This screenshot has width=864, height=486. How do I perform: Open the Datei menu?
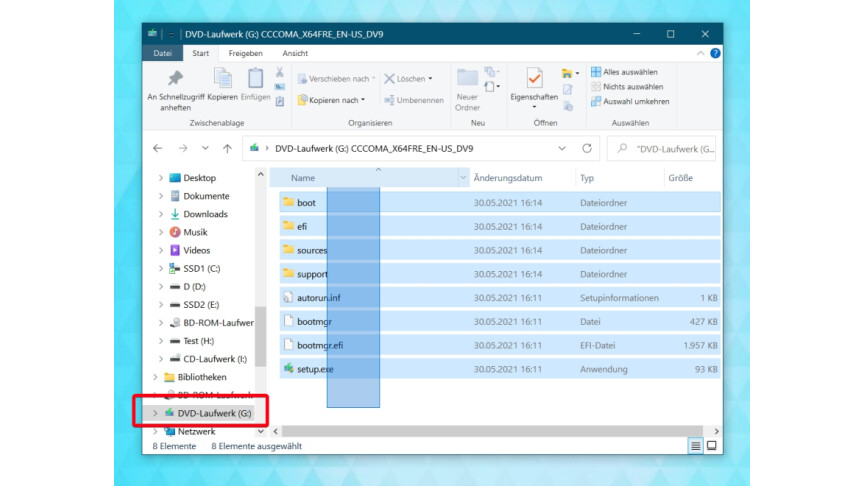click(163, 53)
